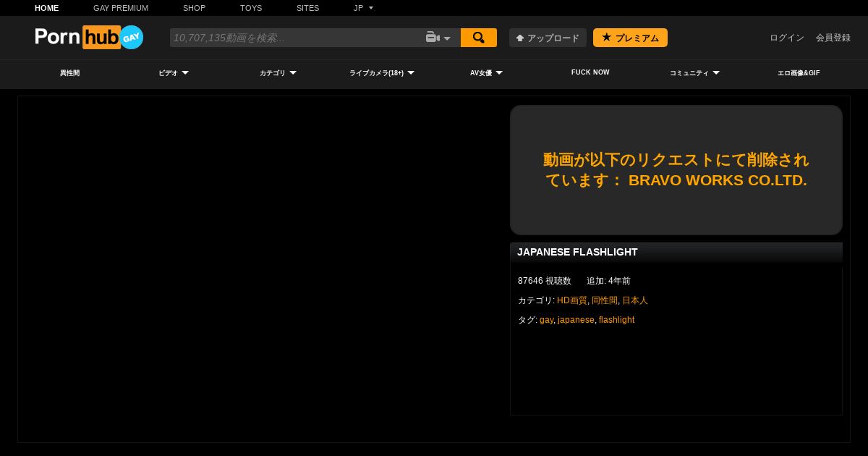
Task: Click the 追加: 4年前 date text
Action: (608, 281)
